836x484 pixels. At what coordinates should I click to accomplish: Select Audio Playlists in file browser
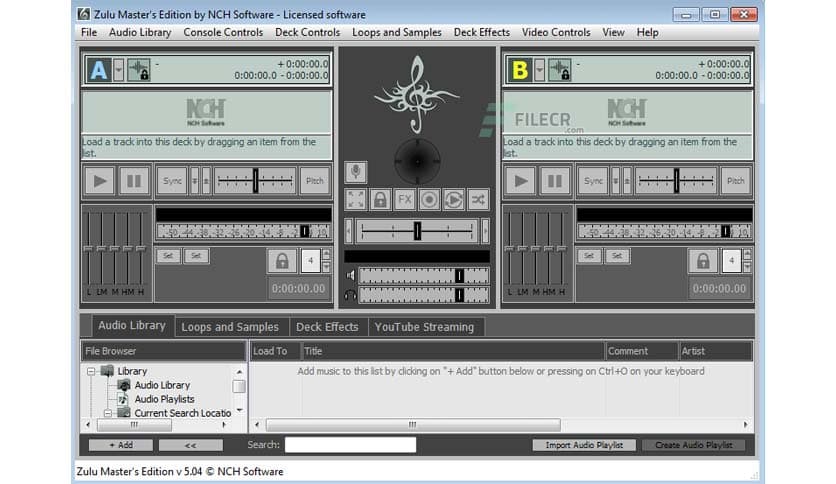coord(164,399)
